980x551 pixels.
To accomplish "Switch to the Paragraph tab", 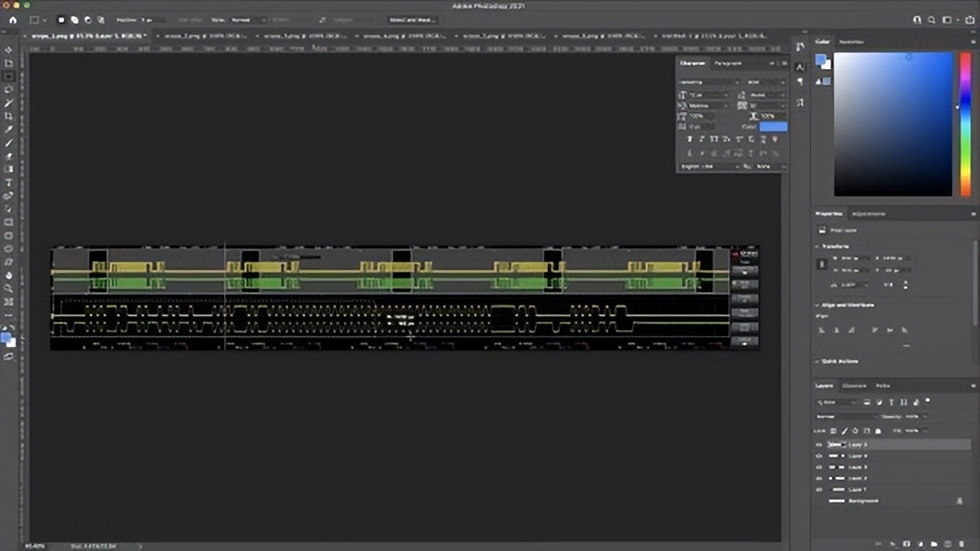I will coord(728,63).
